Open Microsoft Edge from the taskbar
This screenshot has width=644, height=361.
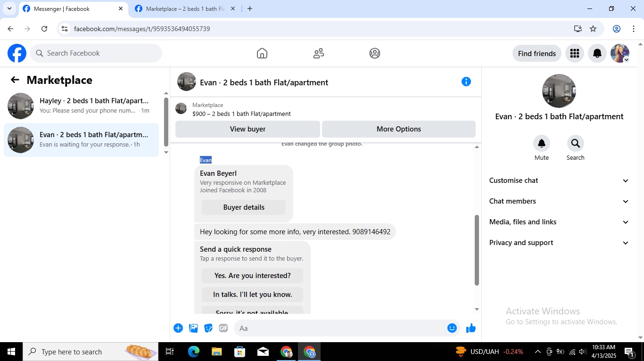point(193,352)
